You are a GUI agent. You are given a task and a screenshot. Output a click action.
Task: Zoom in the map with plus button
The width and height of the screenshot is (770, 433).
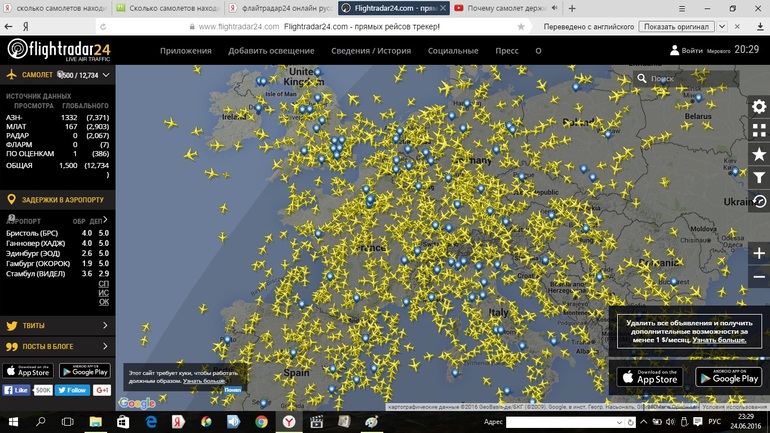click(759, 253)
